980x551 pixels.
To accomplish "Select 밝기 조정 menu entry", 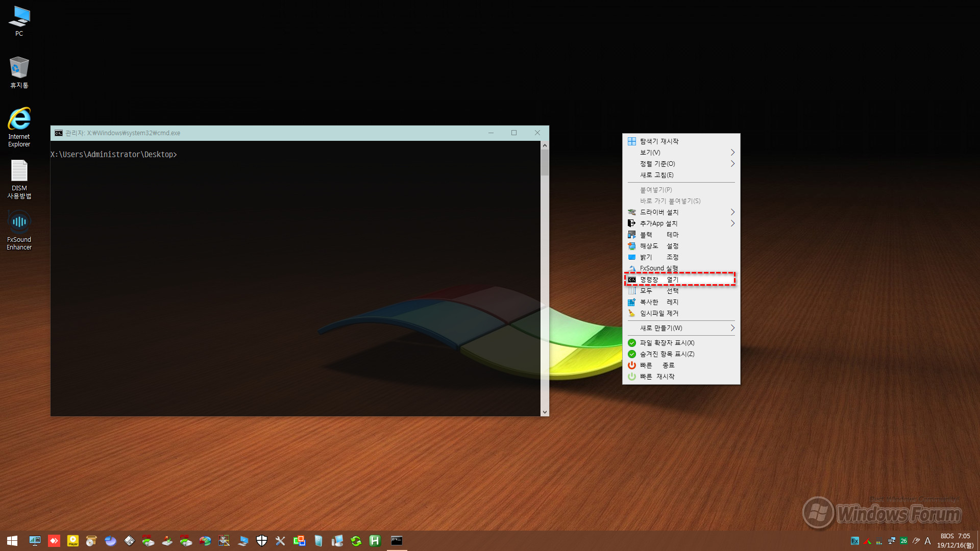I will [x=681, y=257].
